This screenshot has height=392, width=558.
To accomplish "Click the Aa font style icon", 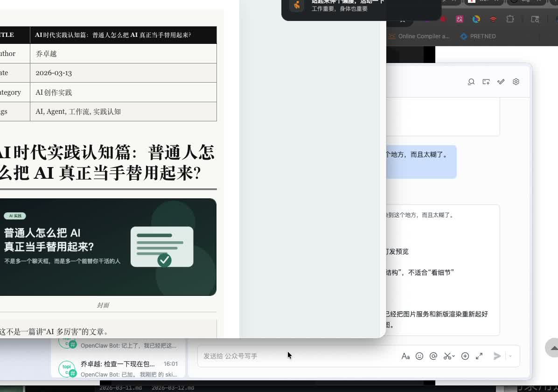I will tap(405, 356).
